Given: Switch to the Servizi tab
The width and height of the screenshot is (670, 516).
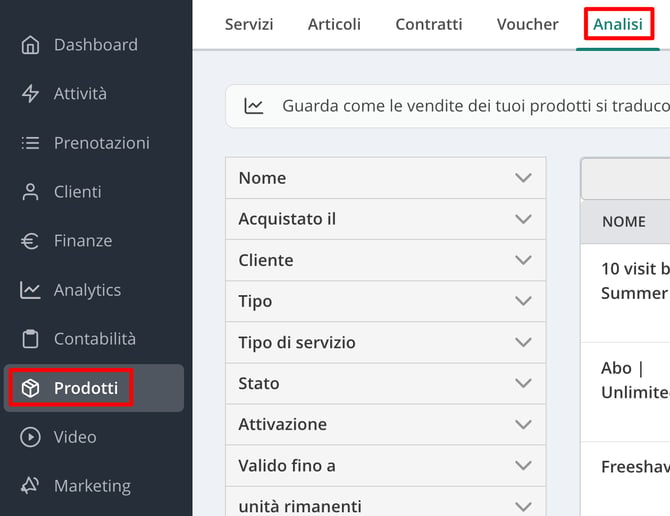Looking at the screenshot, I should (249, 24).
